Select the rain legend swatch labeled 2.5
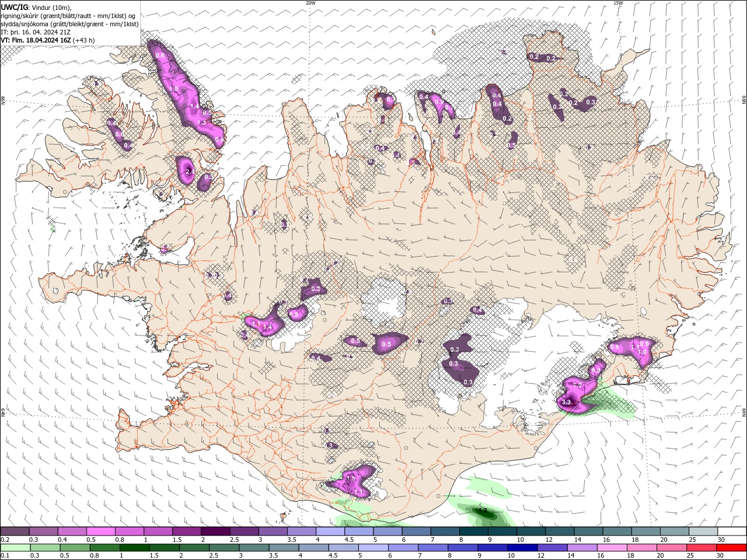The height and width of the screenshot is (560, 747). tap(224, 548)
